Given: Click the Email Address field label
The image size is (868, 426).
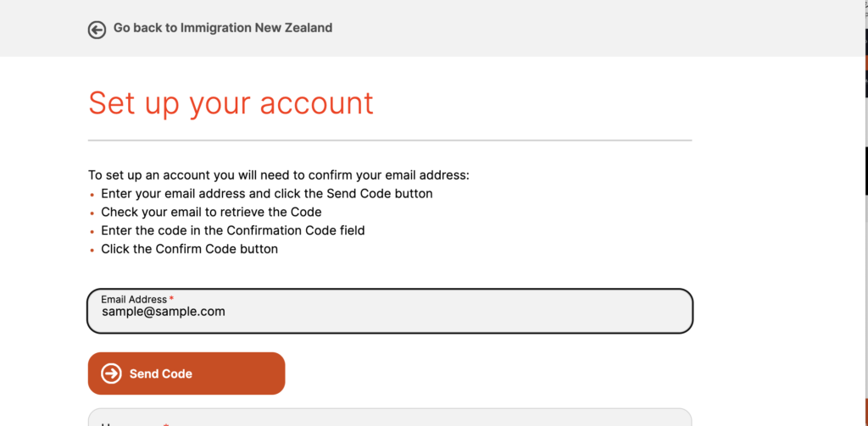Looking at the screenshot, I should pyautogui.click(x=134, y=299).
